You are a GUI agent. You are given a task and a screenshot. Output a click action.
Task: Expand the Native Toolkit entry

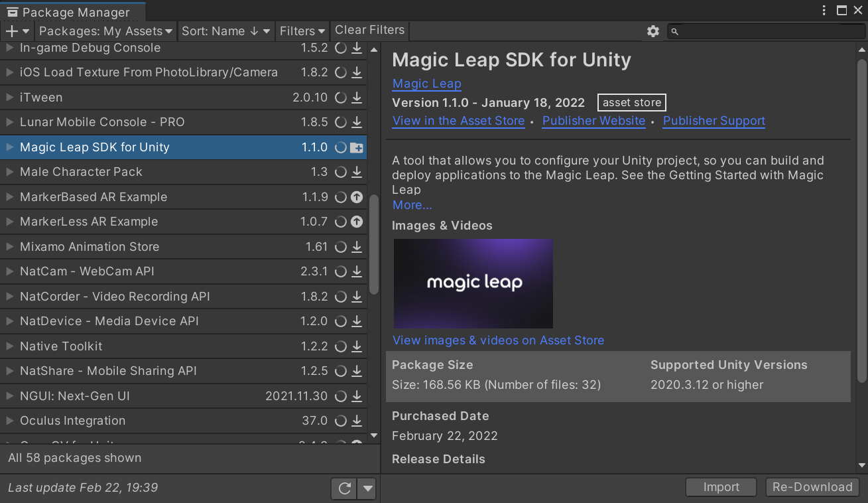tap(9, 346)
